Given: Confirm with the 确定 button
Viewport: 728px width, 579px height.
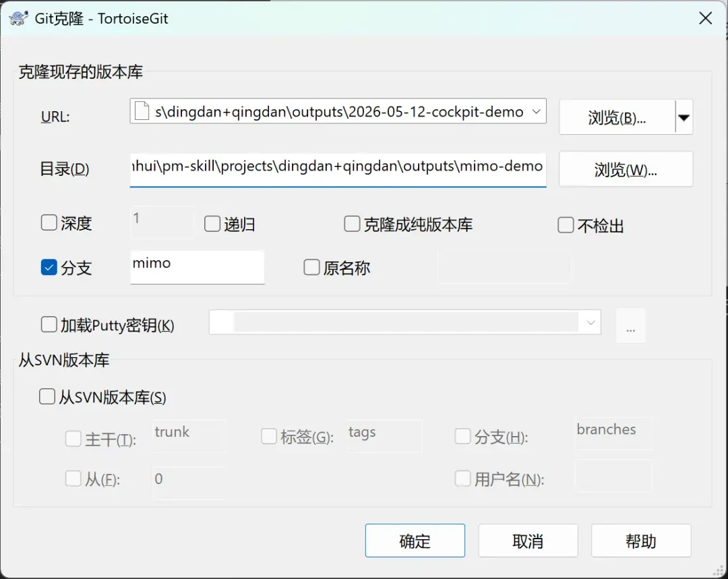Looking at the screenshot, I should tap(415, 541).
